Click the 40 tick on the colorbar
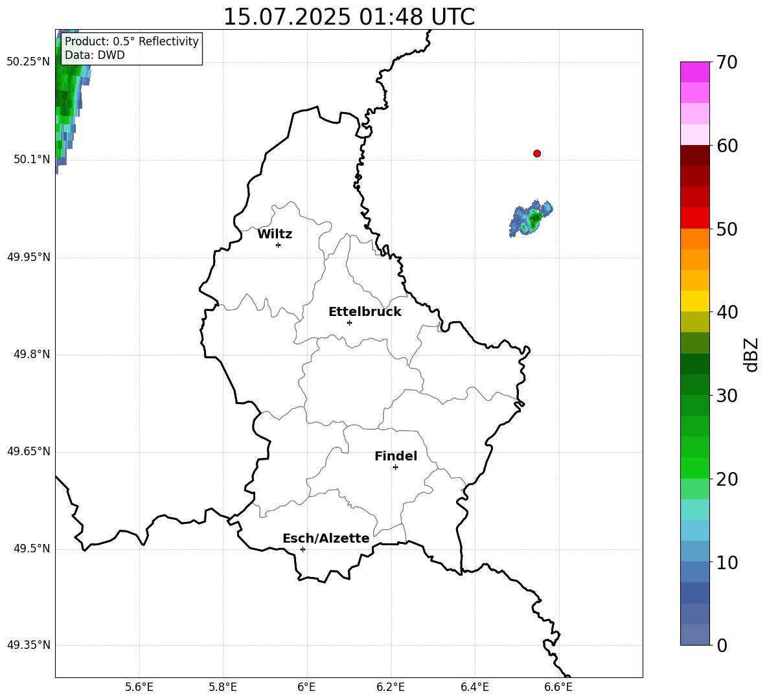The width and height of the screenshot is (767, 700). 727,312
